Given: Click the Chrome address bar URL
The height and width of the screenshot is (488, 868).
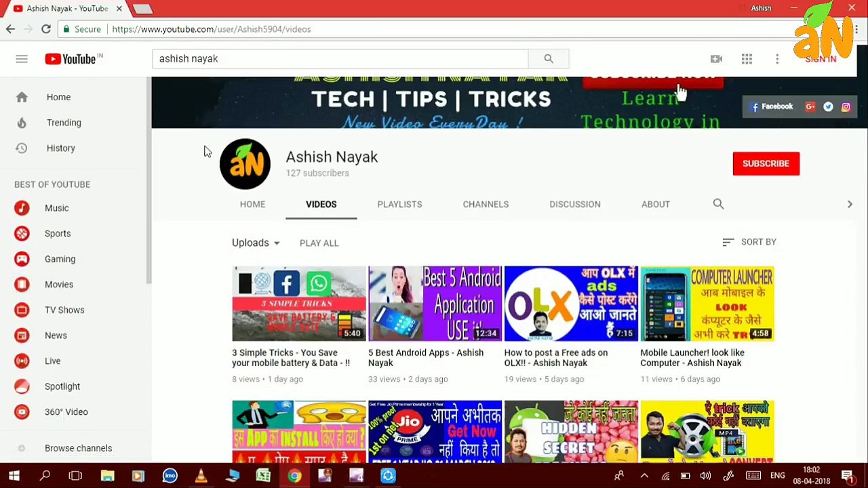Looking at the screenshot, I should pyautogui.click(x=211, y=29).
